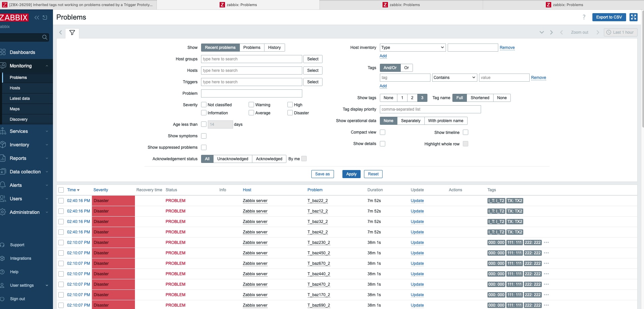Open Host inventory Type dropdown

(412, 48)
